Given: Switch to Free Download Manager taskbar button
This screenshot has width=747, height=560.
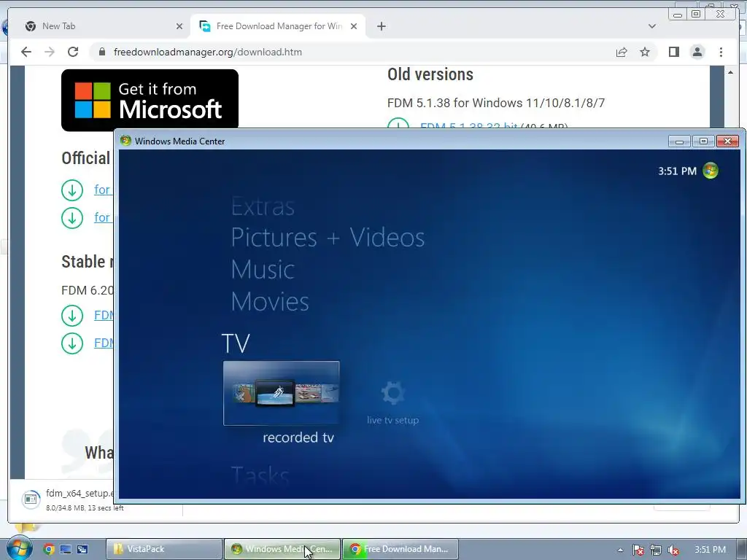Looking at the screenshot, I should pos(400,549).
